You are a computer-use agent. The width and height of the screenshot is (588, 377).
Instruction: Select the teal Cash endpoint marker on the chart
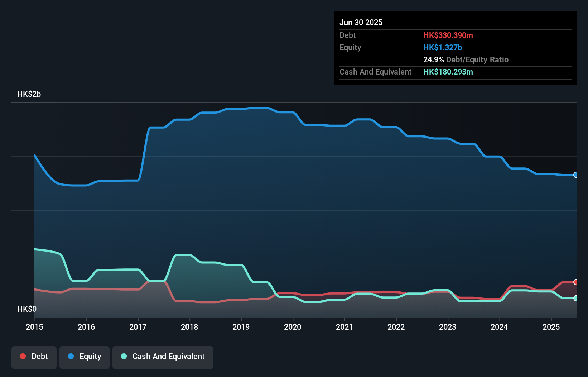575,298
